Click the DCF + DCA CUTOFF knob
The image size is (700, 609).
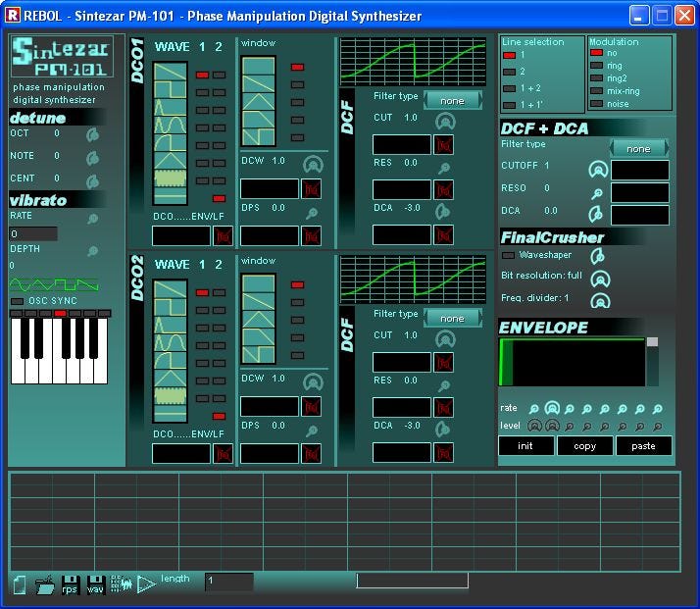click(x=598, y=170)
